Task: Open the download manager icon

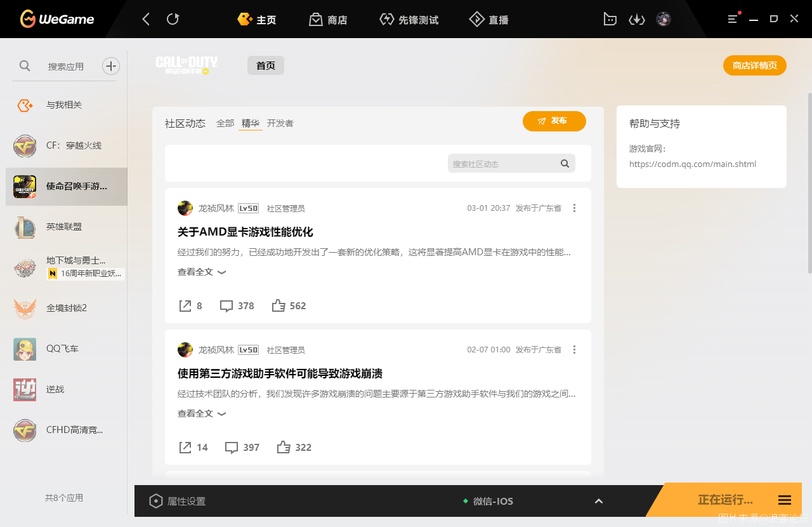Action: tap(636, 19)
